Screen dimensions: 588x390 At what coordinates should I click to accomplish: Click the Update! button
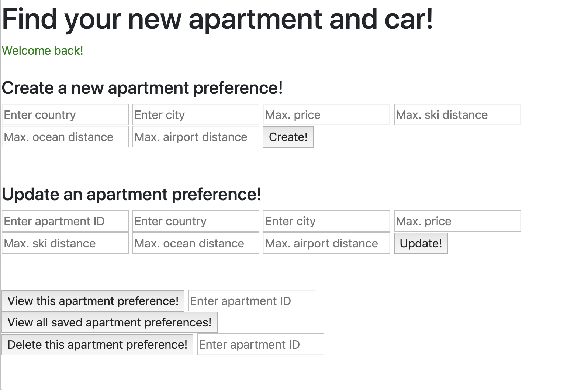click(x=421, y=243)
